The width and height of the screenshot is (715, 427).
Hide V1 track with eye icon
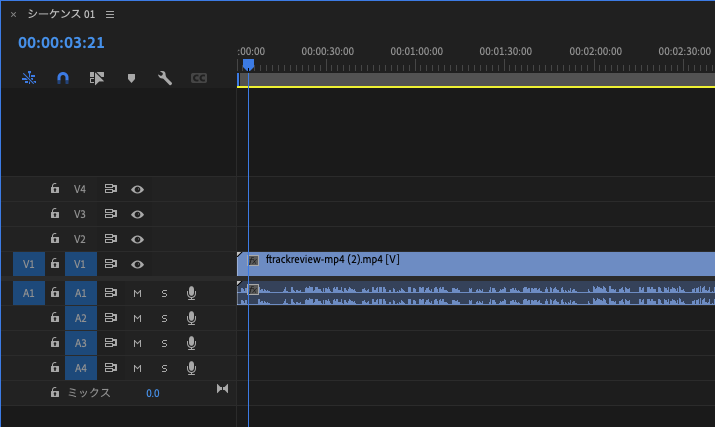click(x=137, y=264)
